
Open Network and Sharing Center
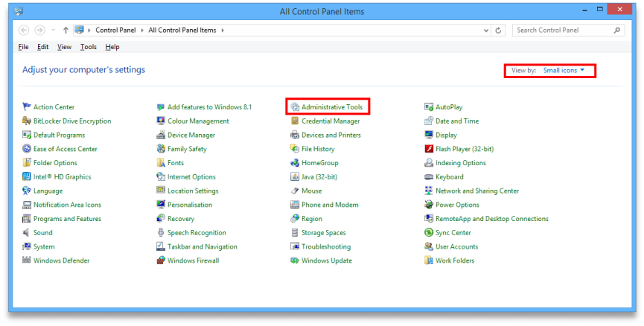(477, 191)
